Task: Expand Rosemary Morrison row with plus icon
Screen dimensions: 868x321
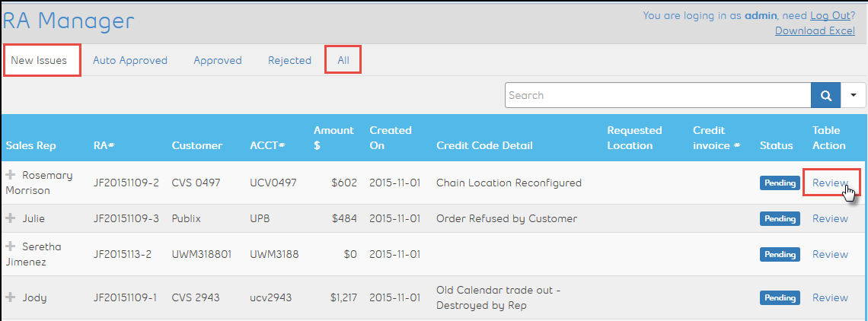Action: click(11, 175)
